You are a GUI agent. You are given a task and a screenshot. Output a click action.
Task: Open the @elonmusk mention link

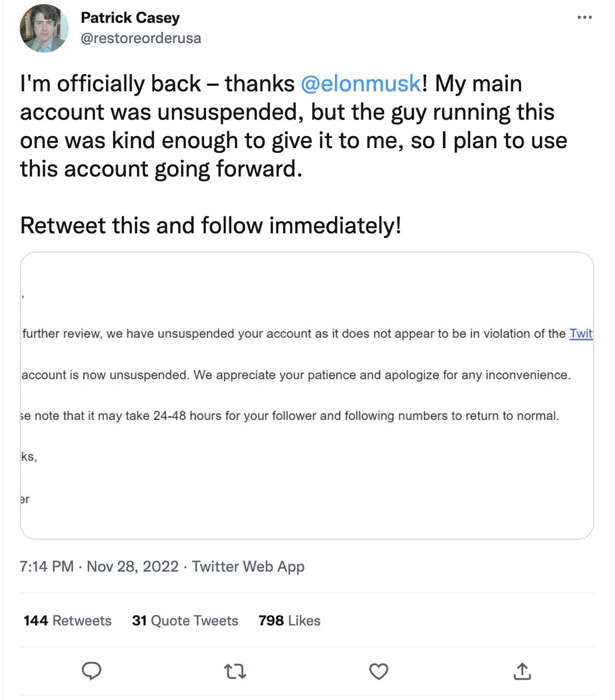361,84
